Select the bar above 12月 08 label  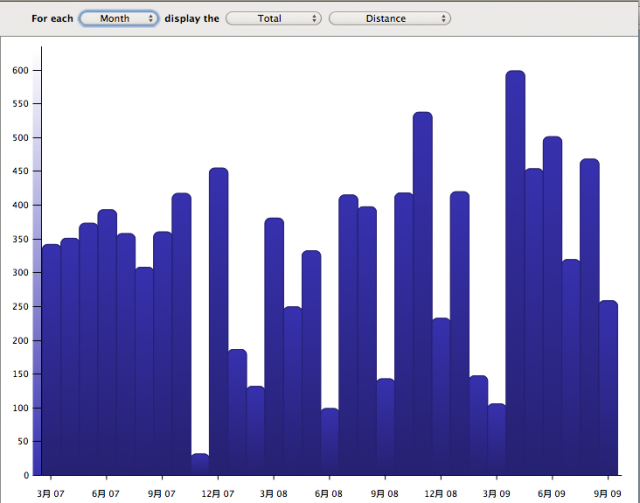pyautogui.click(x=441, y=396)
